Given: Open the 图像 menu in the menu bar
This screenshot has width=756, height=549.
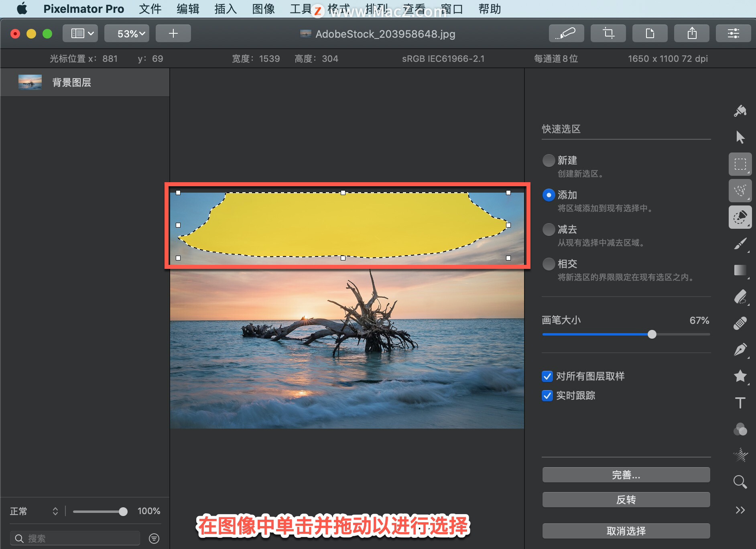Looking at the screenshot, I should (x=263, y=9).
